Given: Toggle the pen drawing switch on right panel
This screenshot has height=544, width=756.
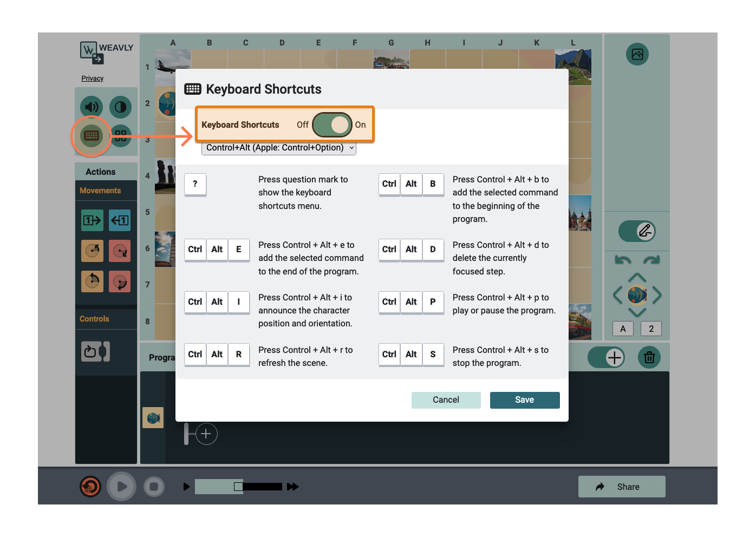Looking at the screenshot, I should tap(637, 231).
